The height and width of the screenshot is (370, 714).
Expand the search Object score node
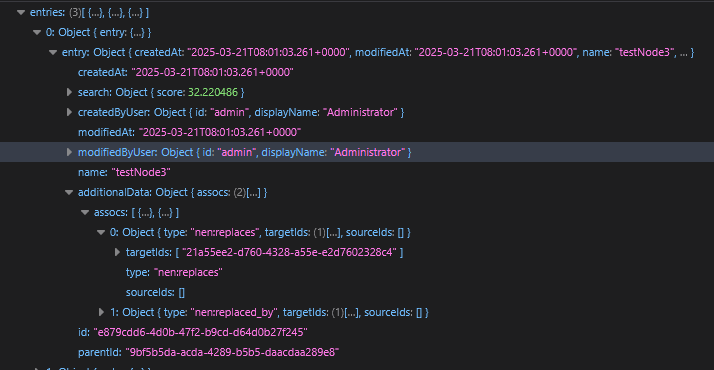tap(69, 92)
